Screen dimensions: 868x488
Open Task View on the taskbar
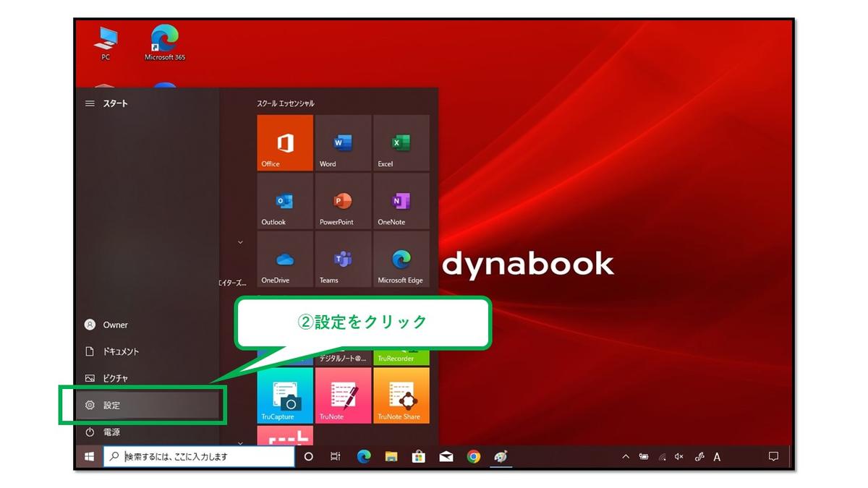pyautogui.click(x=336, y=457)
